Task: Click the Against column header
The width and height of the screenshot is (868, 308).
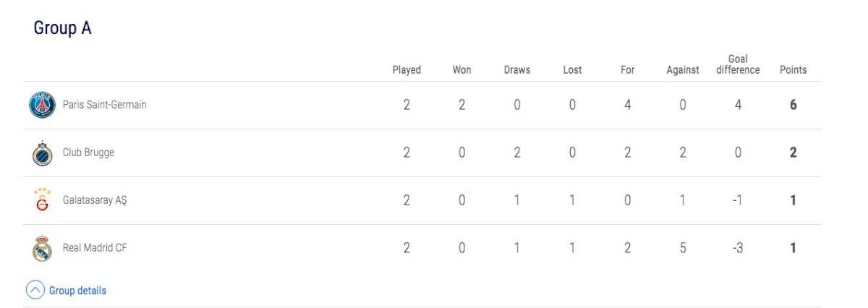Action: [x=683, y=70]
